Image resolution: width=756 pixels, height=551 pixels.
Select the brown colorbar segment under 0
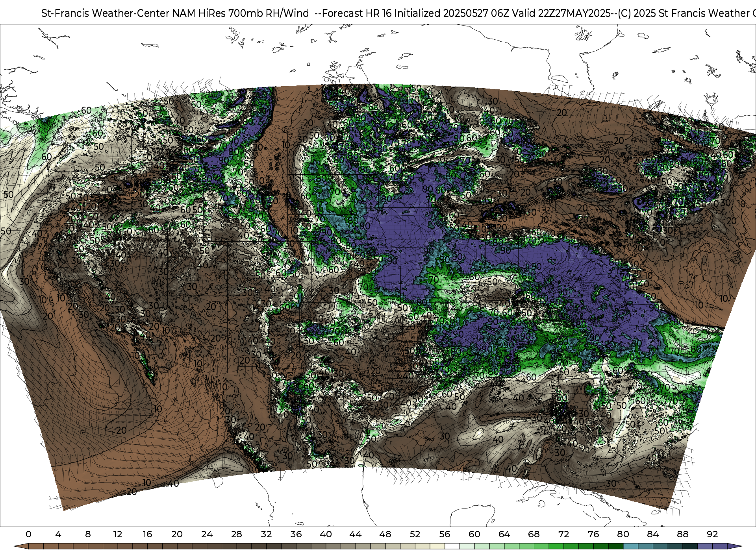coord(36,546)
